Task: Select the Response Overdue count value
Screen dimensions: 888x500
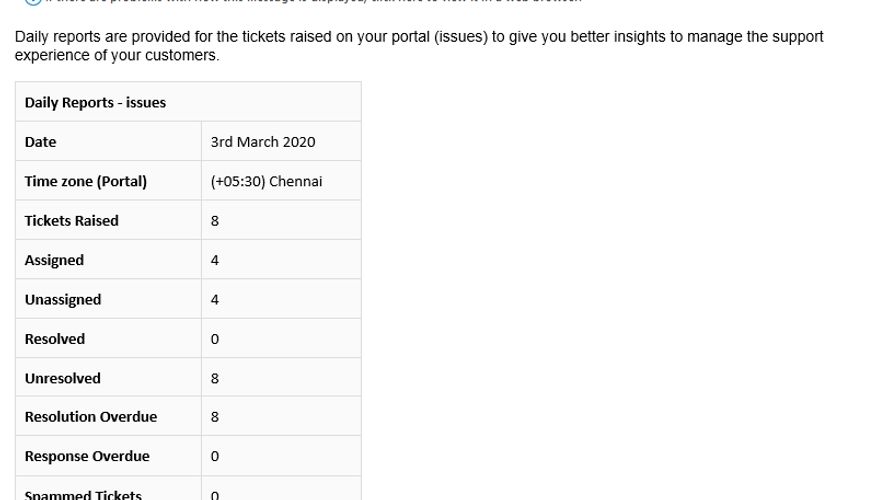Action: tap(215, 456)
